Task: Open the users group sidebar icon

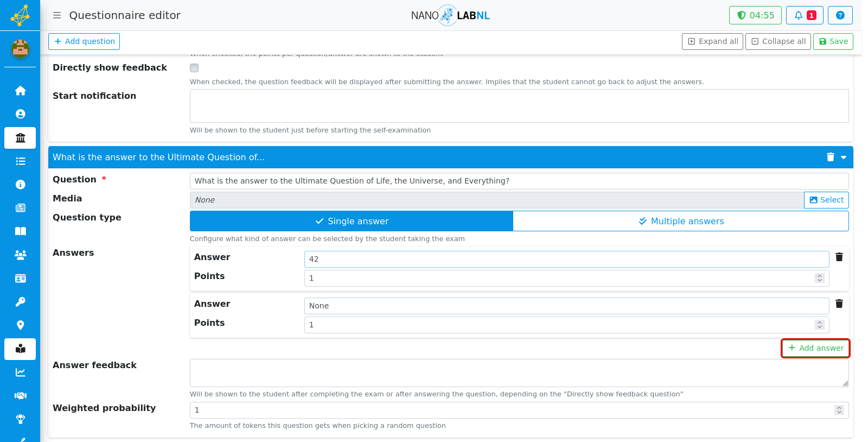Action: click(20, 255)
